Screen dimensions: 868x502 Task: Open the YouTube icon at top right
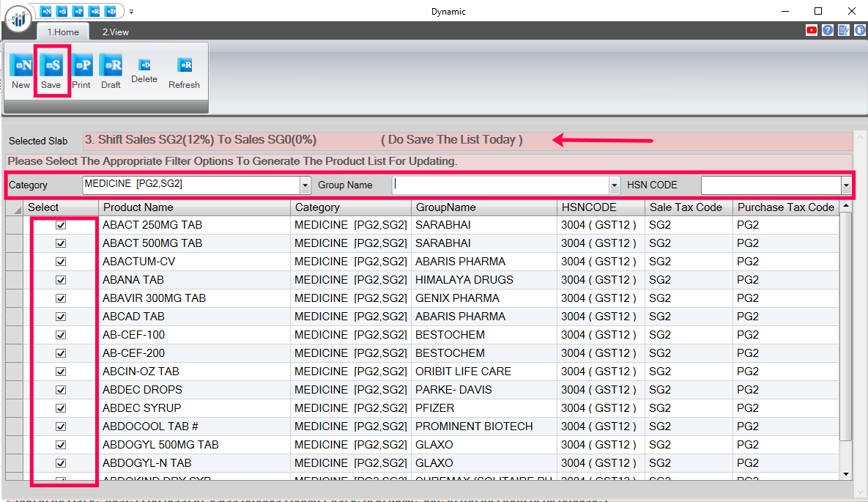(x=812, y=31)
